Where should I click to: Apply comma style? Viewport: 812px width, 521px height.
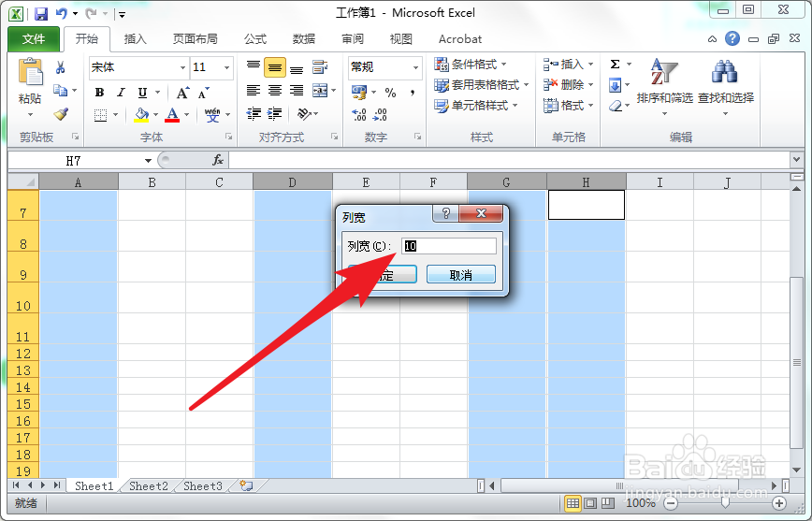click(413, 93)
